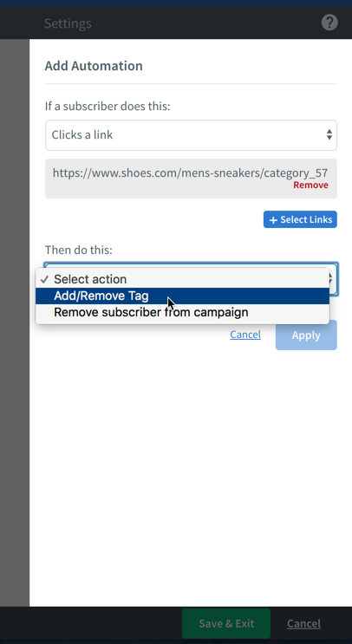The image size is (352, 644).
Task: Click the Select Links button text
Action: 306,220
